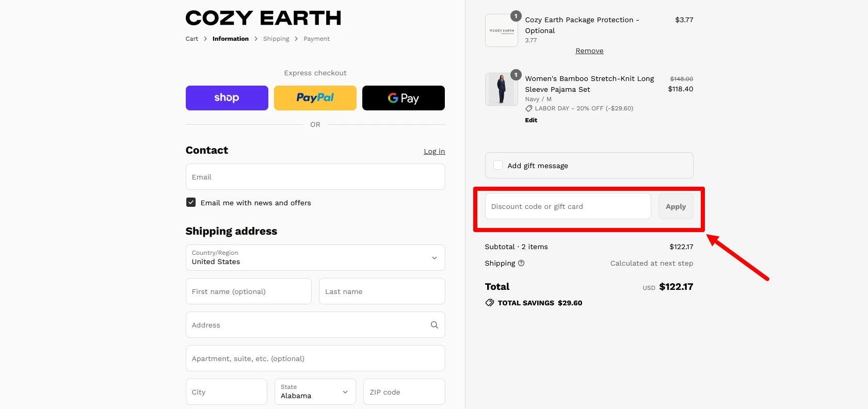Click the ZIP code field
This screenshot has height=409, width=868.
coord(404,392)
